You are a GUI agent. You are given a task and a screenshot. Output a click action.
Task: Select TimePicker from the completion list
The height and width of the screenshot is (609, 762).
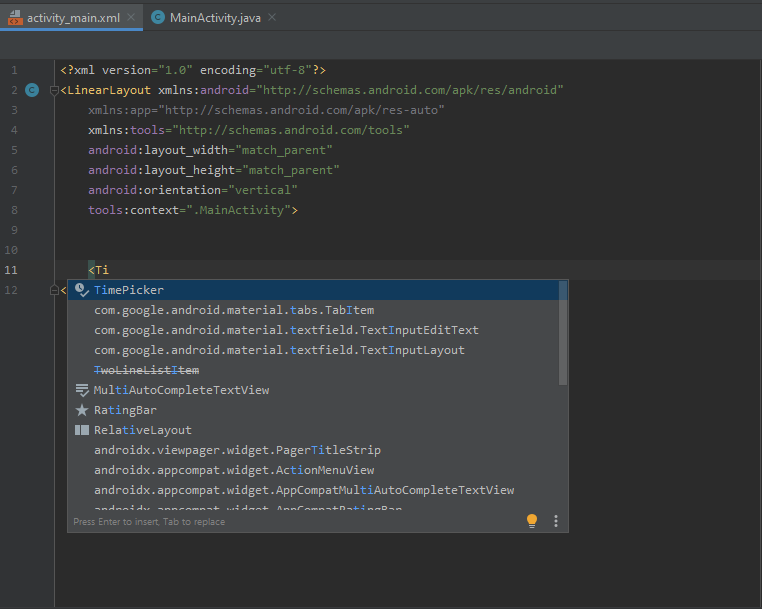[x=313, y=290]
